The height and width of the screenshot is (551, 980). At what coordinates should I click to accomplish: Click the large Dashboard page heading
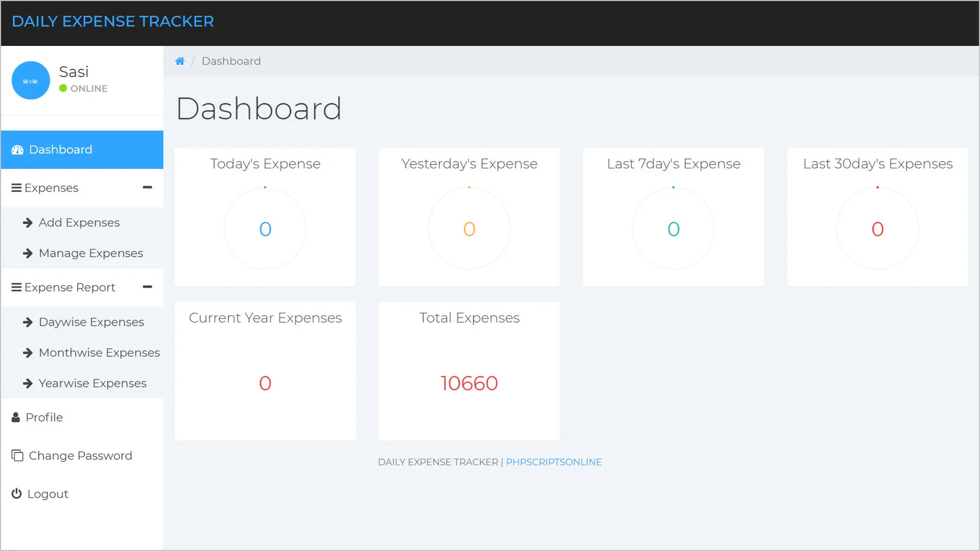pyautogui.click(x=258, y=109)
